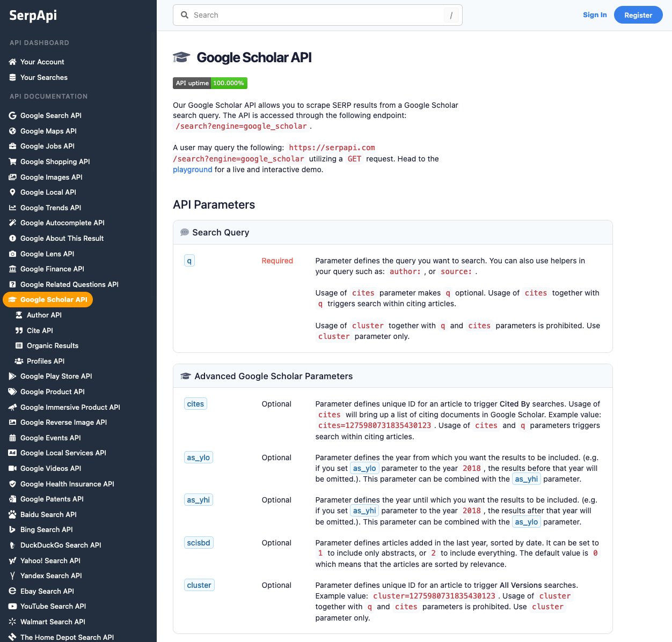Viewport: 672px width, 642px height.
Task: Click the SerpApi logo
Action: point(33,15)
